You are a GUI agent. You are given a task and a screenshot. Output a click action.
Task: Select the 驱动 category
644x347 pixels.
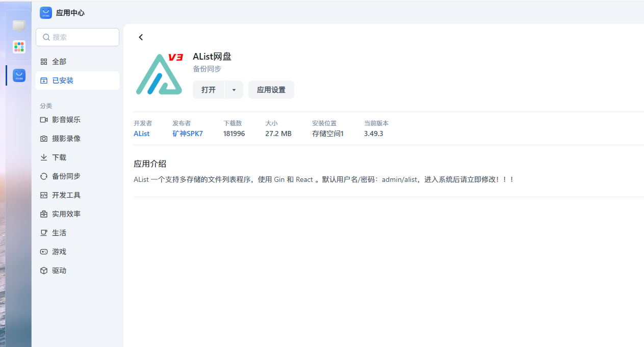[78, 271]
